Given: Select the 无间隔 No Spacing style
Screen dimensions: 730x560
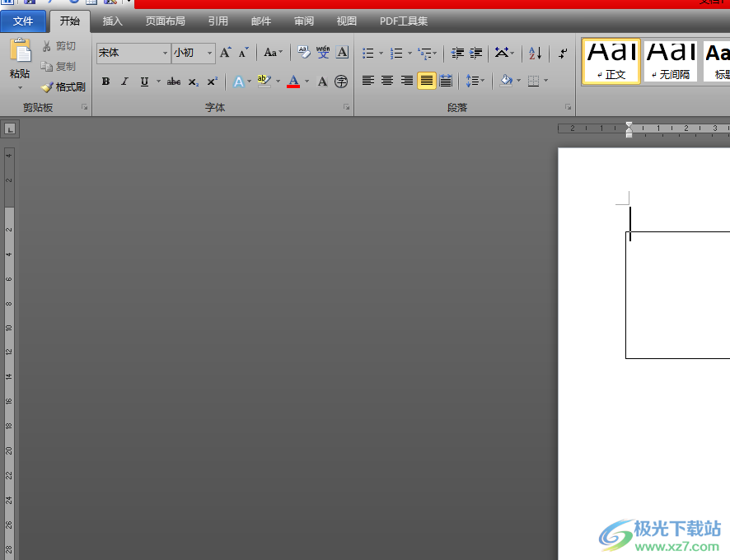Looking at the screenshot, I should point(671,61).
